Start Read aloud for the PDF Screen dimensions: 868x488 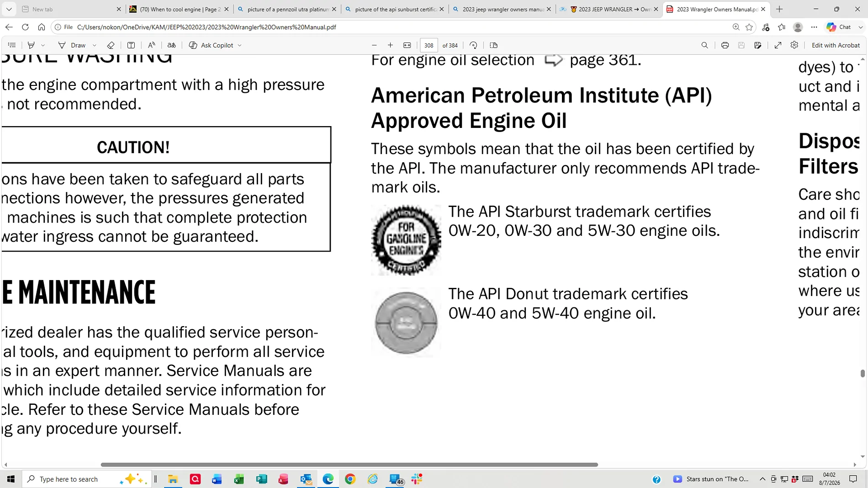pos(151,45)
